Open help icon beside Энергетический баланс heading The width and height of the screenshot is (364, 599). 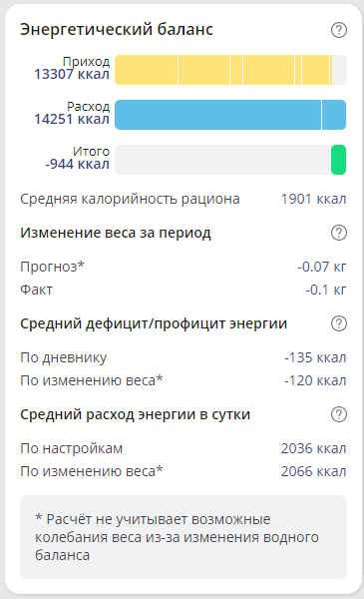[x=338, y=30]
